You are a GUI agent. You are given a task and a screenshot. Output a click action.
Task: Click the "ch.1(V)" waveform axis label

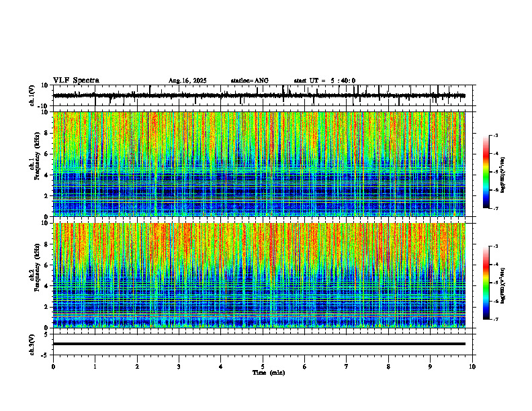click(x=32, y=95)
